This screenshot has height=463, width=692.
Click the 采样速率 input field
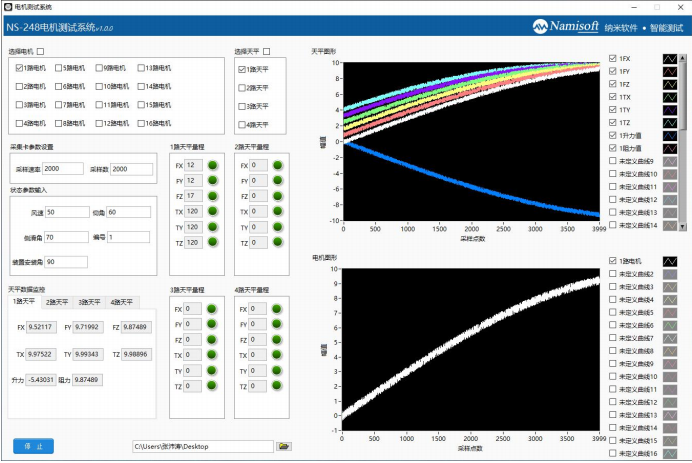62,170
